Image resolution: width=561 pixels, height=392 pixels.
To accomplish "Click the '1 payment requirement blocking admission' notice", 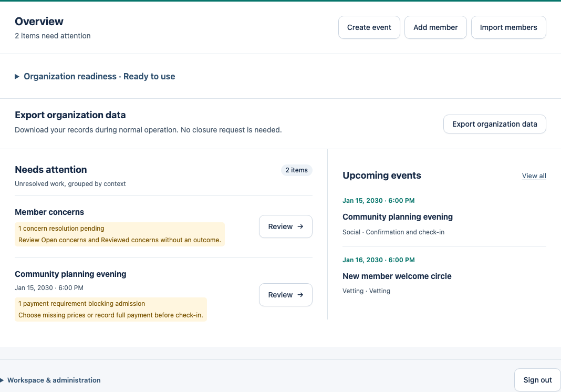I will (x=81, y=304).
